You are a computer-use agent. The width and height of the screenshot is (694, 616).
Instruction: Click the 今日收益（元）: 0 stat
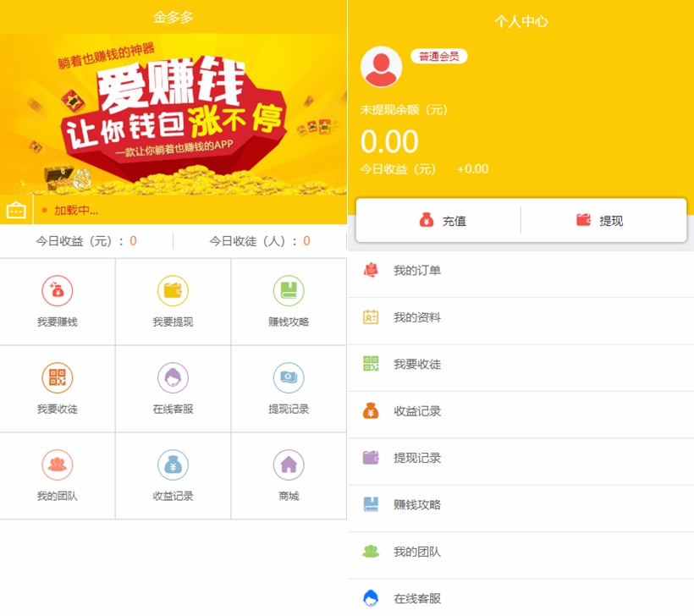point(86,241)
